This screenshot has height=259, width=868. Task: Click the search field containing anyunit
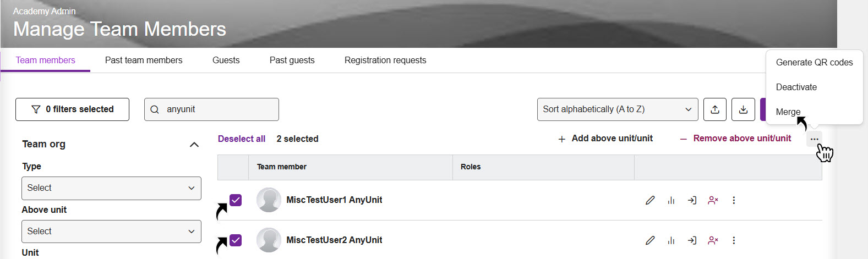tap(217, 109)
